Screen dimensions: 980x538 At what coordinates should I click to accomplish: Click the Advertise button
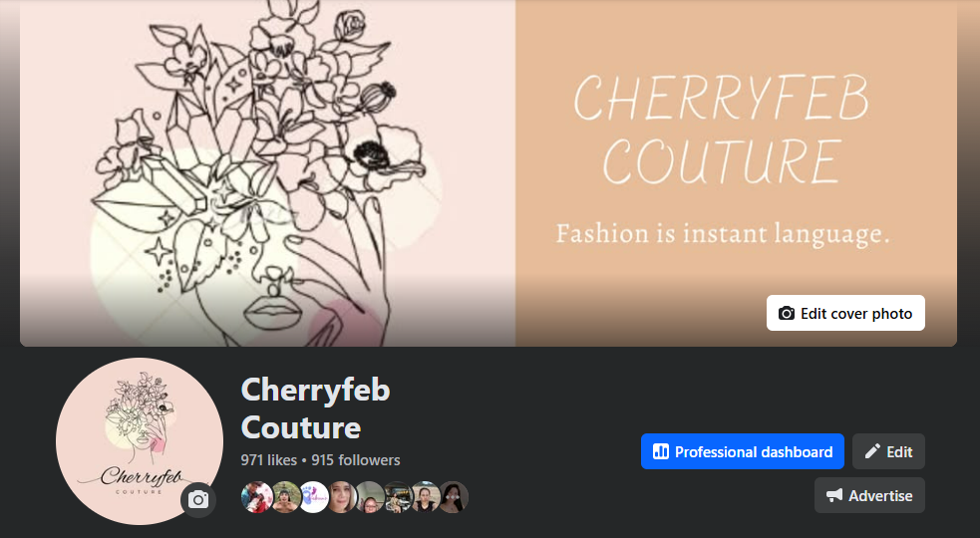click(x=869, y=495)
